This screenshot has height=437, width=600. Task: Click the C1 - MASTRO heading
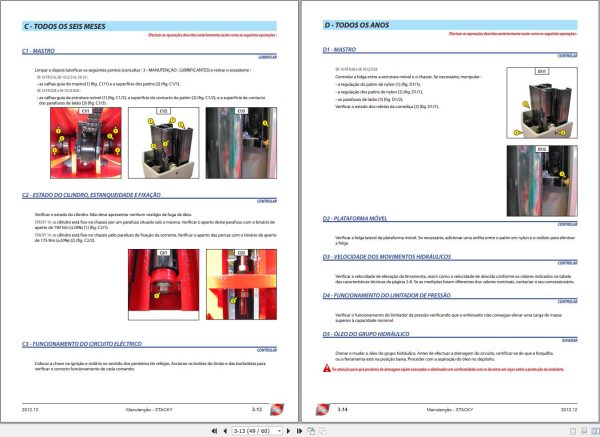point(38,51)
